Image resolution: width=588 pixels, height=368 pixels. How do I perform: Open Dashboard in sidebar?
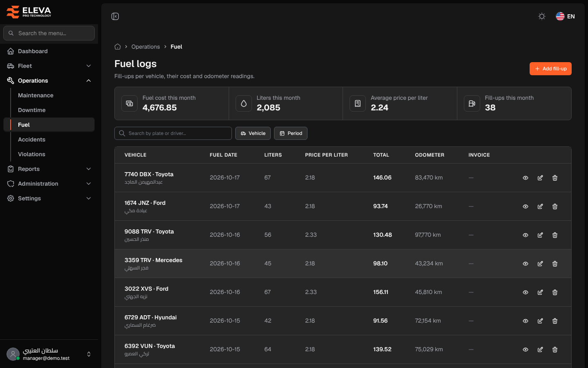coord(49,51)
